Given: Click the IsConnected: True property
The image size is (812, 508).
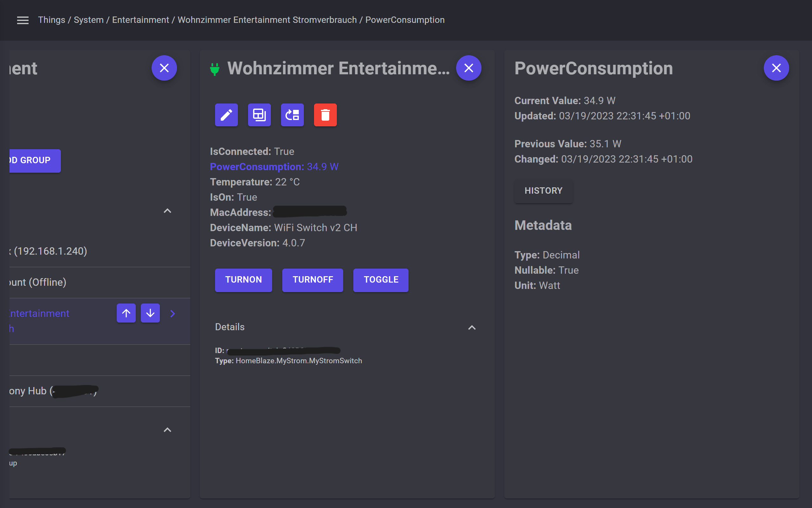Looking at the screenshot, I should [252, 151].
